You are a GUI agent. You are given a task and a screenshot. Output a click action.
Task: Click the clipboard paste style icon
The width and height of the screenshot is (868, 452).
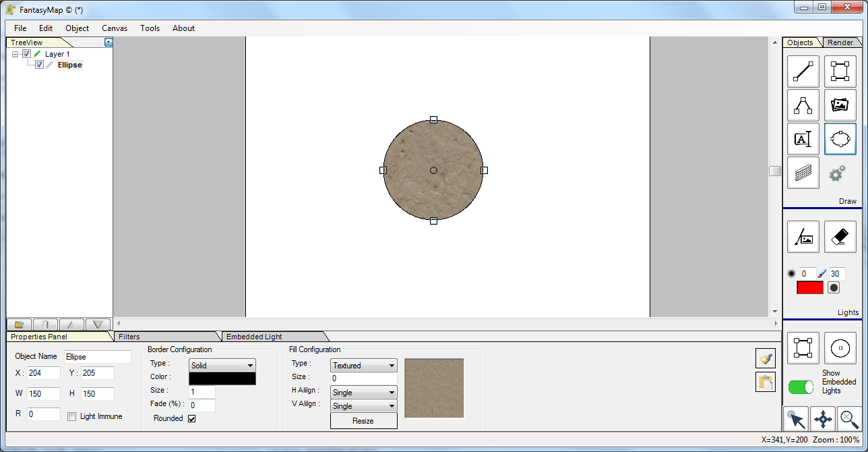coord(766,382)
